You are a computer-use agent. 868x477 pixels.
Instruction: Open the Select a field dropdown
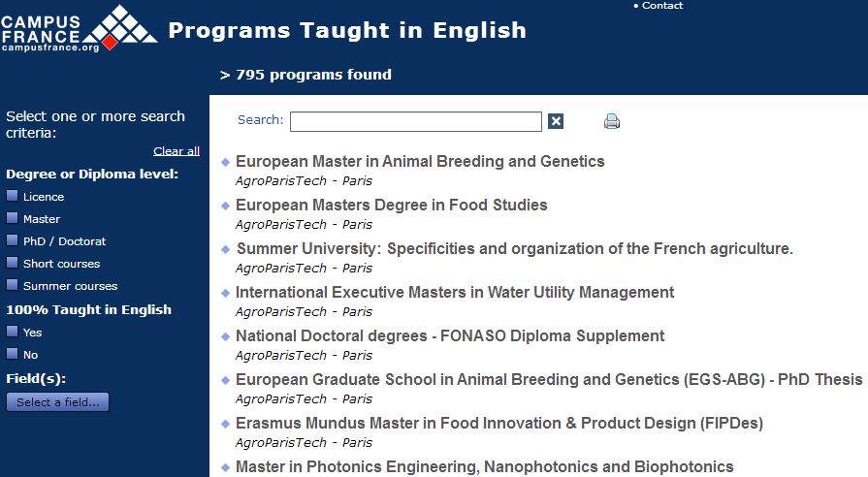57,402
